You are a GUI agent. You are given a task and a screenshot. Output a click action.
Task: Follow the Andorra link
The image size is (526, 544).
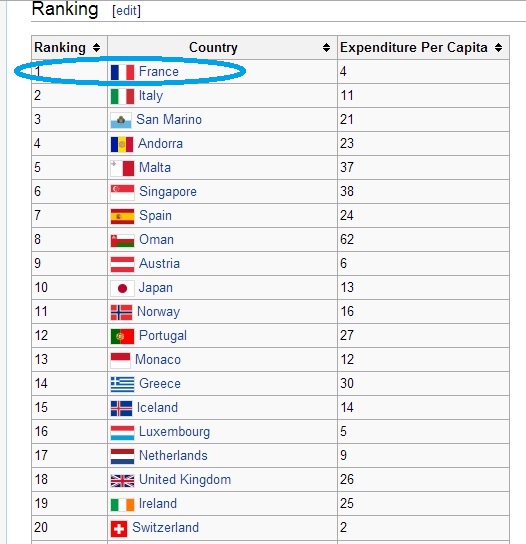click(x=160, y=143)
